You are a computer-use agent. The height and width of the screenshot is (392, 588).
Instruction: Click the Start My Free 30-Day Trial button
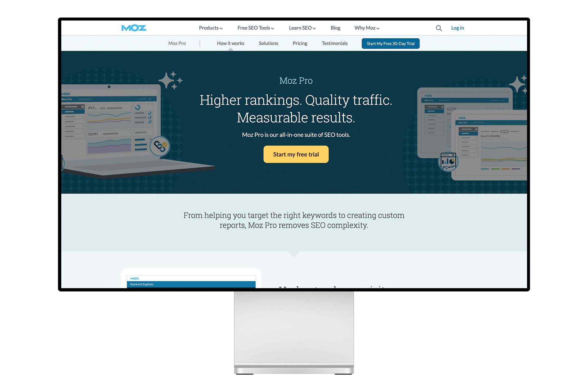tap(390, 43)
